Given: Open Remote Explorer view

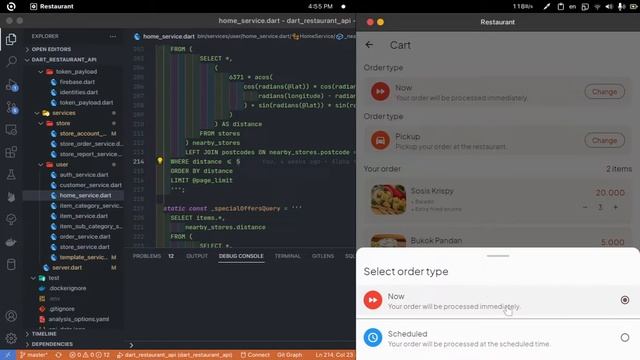Looking at the screenshot, I should click(x=11, y=130).
